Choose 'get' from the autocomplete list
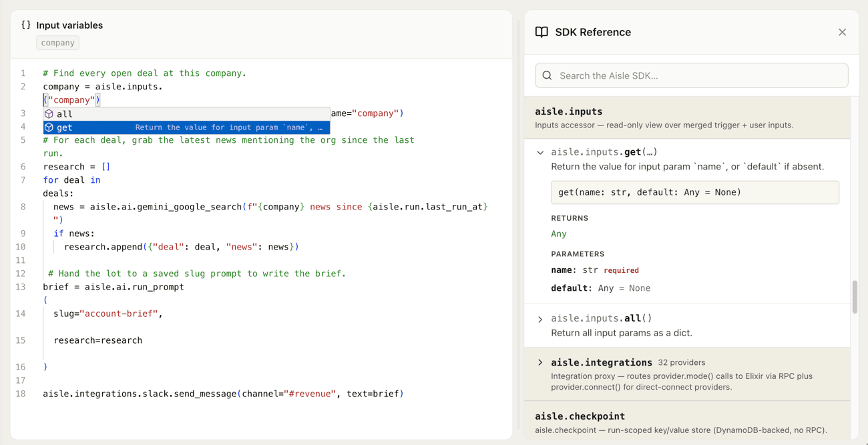 [187, 127]
